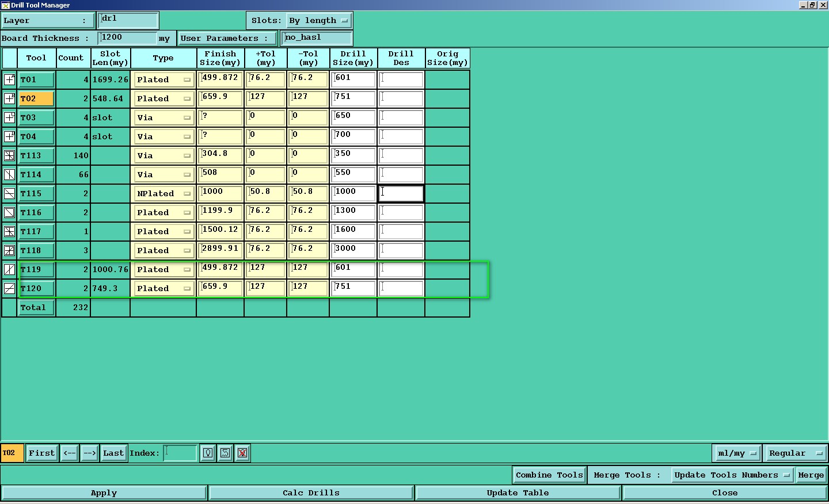Click the next tool arrow button

(89, 453)
